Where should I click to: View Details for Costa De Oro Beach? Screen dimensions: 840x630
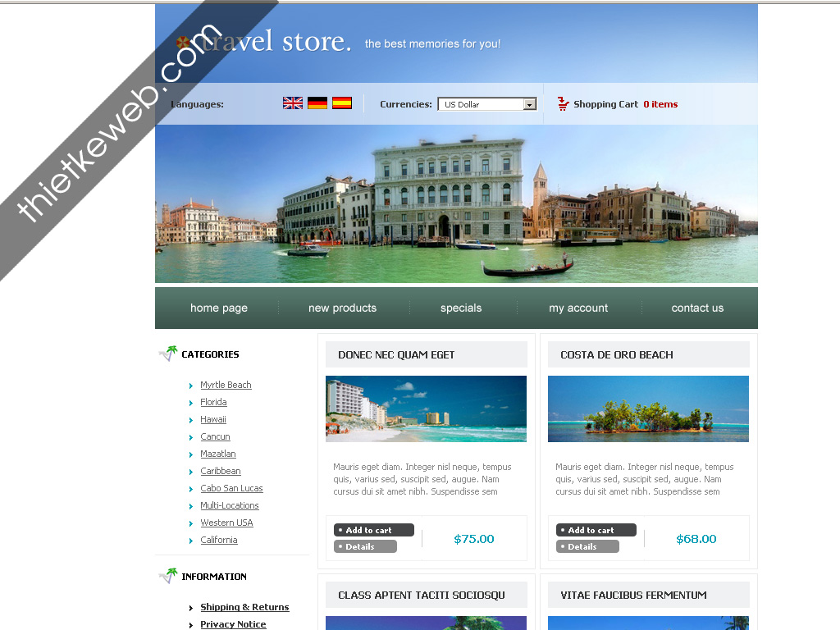click(x=587, y=546)
